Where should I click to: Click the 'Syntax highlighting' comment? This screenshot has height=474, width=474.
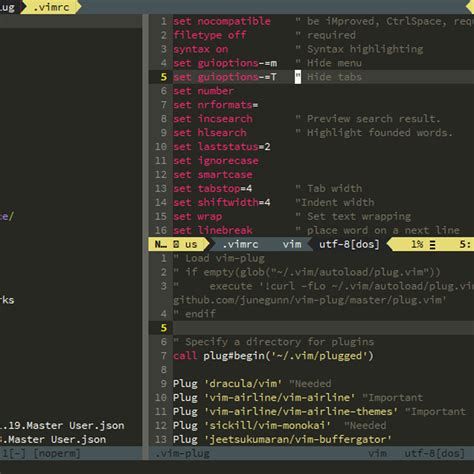coord(365,49)
